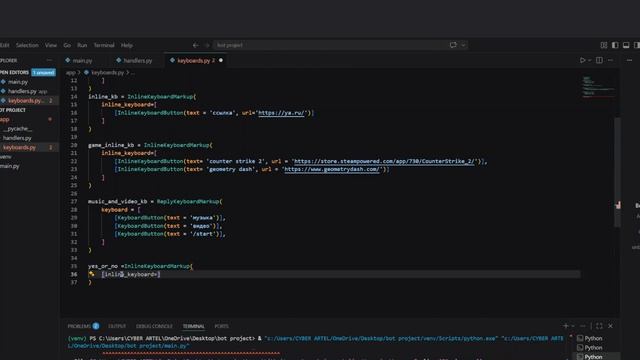
Task: Switch to the OUTPUT panel tab
Action: [117, 327]
